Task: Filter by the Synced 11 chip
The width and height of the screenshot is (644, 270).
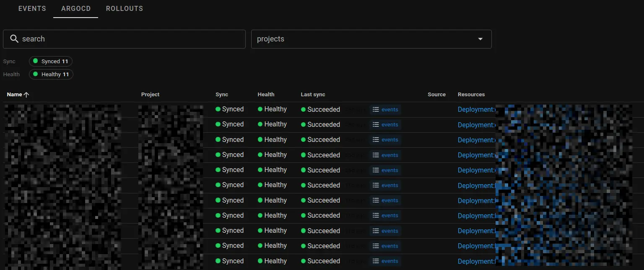Action: point(51,61)
